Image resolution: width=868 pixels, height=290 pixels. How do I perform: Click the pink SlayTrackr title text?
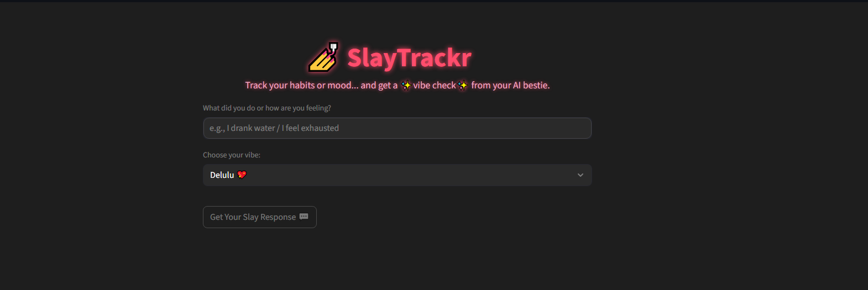(409, 57)
